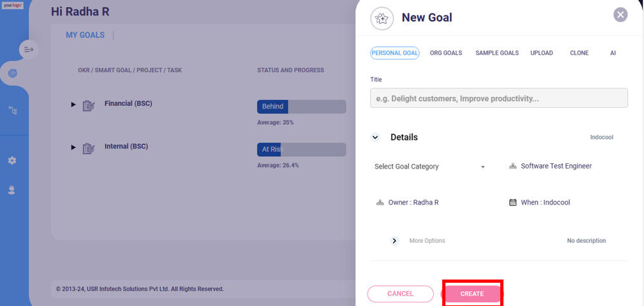Open the Select Goal Category dropdown

point(429,167)
